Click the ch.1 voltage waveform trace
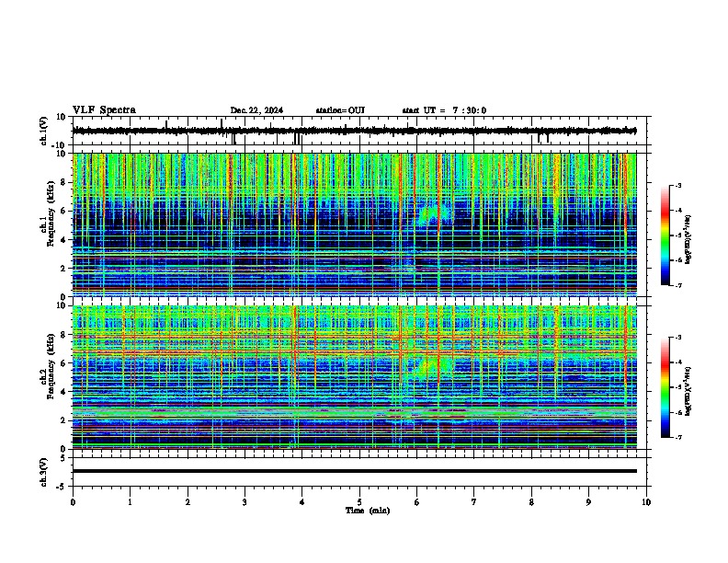Viewport: 728px width, 563px height. (354, 131)
